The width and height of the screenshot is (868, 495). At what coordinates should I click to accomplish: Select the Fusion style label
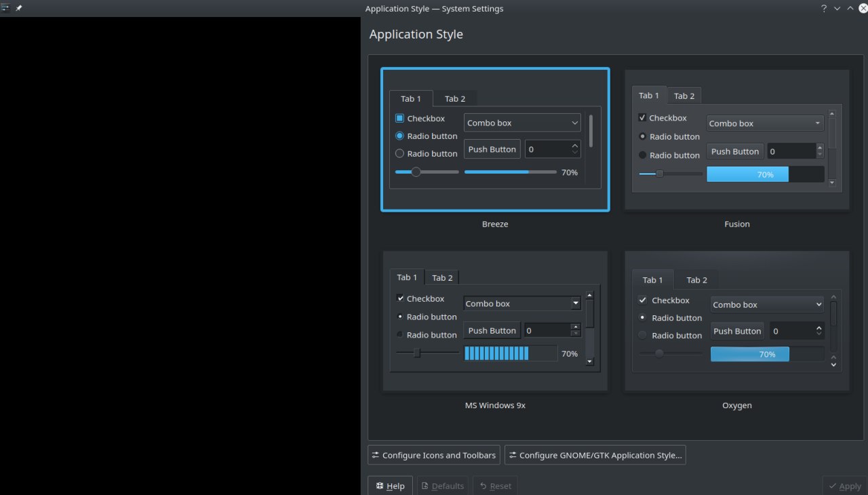point(737,224)
